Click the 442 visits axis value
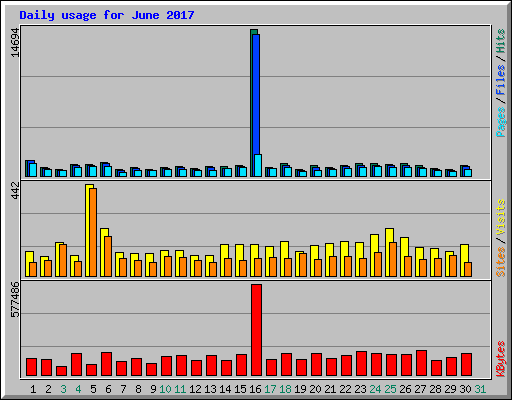Screen dimensions: 512x400 [15, 191]
